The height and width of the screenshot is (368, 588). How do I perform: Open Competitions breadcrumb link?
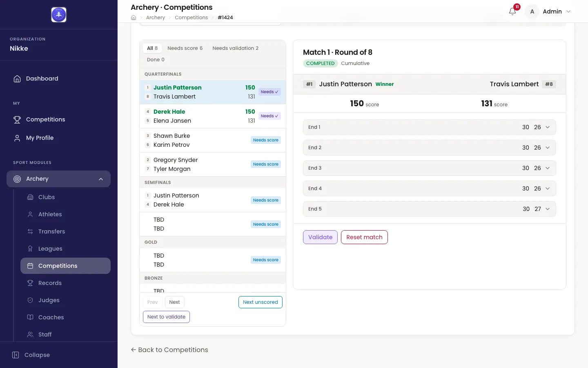click(x=191, y=18)
